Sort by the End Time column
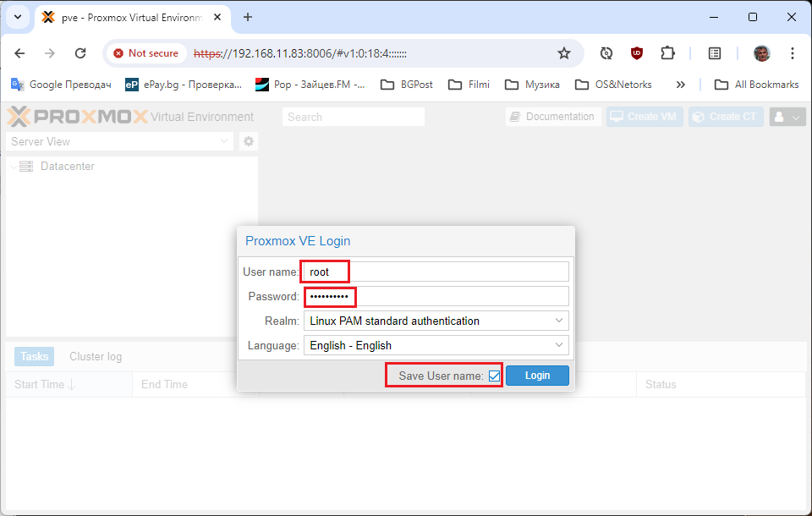Image resolution: width=812 pixels, height=516 pixels. tap(195, 384)
